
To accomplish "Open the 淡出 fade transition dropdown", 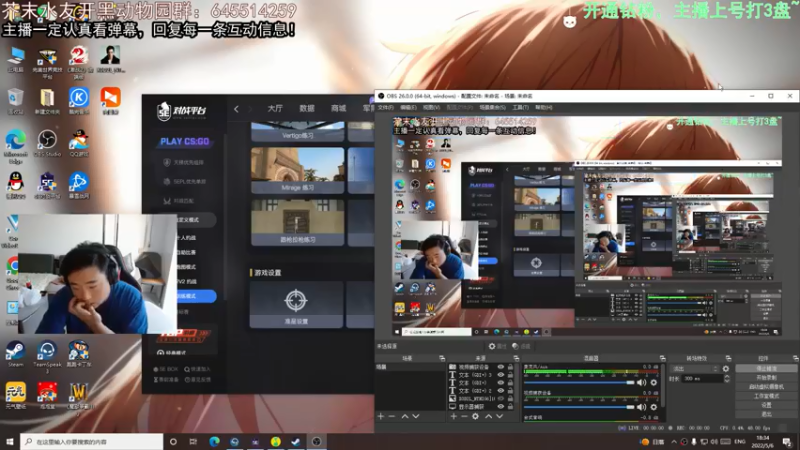I will [x=696, y=368].
